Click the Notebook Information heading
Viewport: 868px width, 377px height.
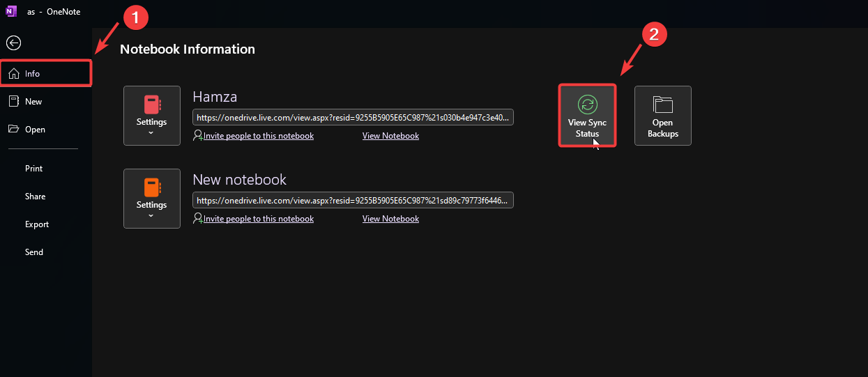click(x=188, y=49)
